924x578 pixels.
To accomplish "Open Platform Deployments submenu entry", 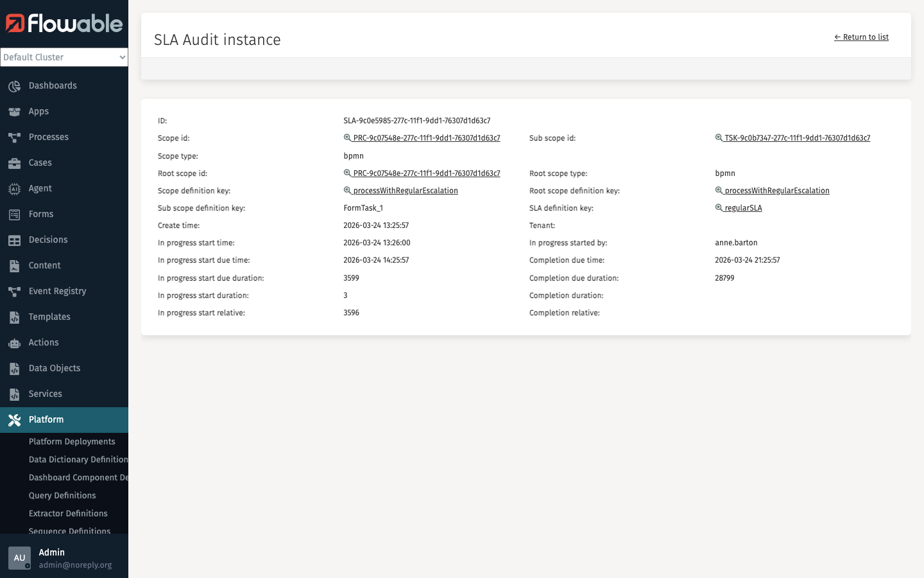I will (x=72, y=441).
